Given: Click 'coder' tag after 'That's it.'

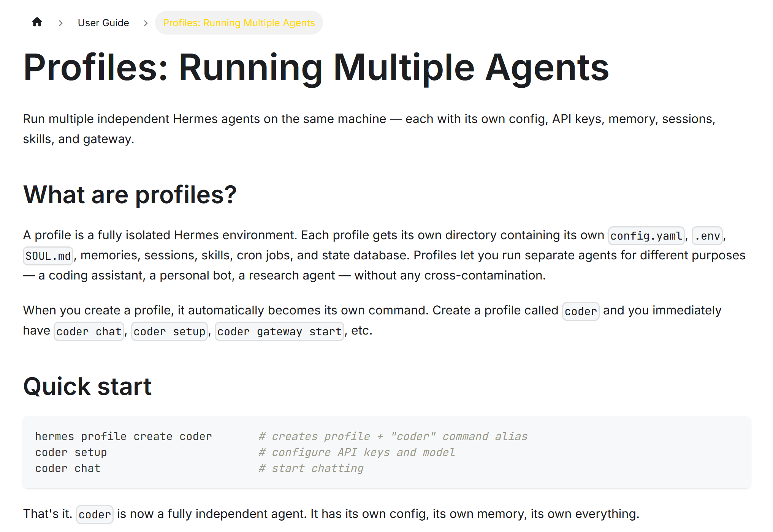Looking at the screenshot, I should tap(95, 515).
